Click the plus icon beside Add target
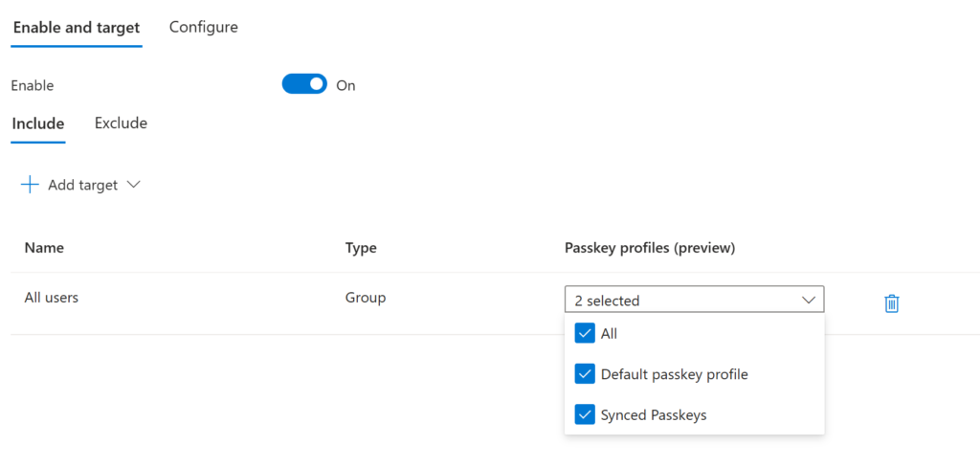 click(30, 185)
